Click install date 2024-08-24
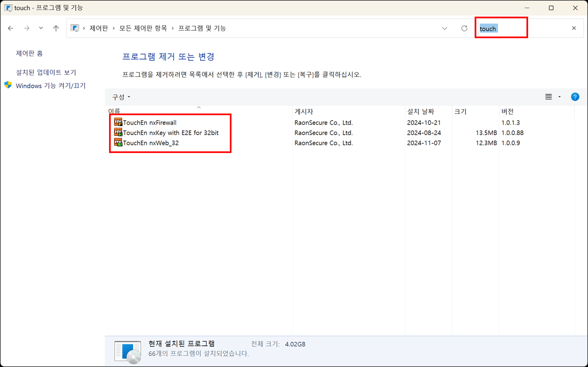588x367 pixels. pos(424,133)
